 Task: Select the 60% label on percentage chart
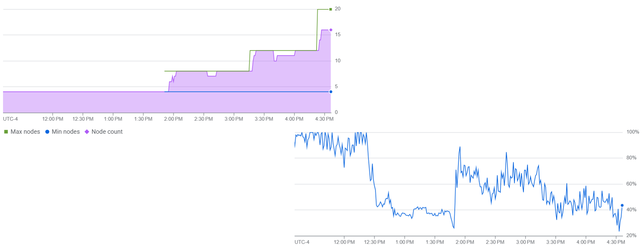point(631,184)
